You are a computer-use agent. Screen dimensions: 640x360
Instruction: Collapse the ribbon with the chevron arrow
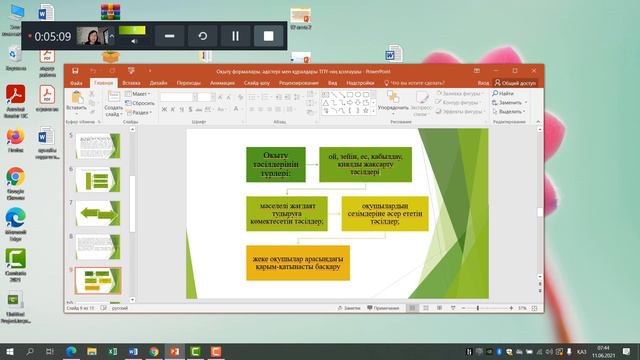[538, 122]
